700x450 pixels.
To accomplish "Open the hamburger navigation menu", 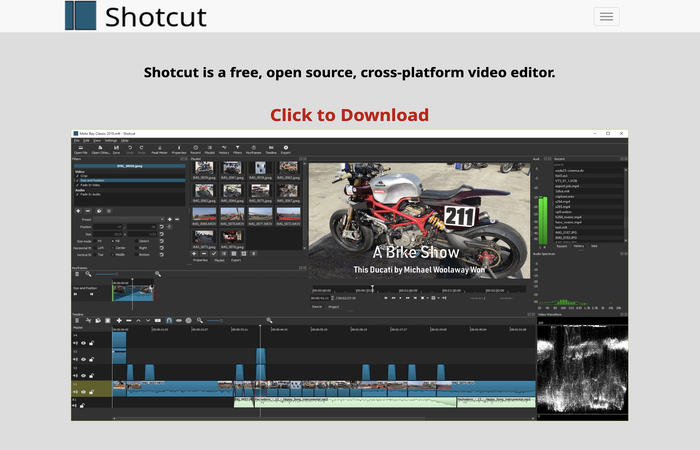I will [606, 16].
